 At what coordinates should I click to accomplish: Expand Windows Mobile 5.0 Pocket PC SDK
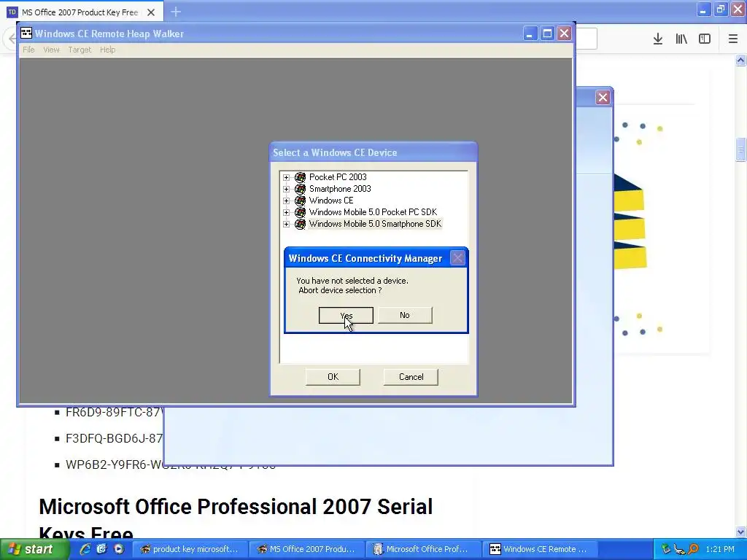tap(286, 212)
